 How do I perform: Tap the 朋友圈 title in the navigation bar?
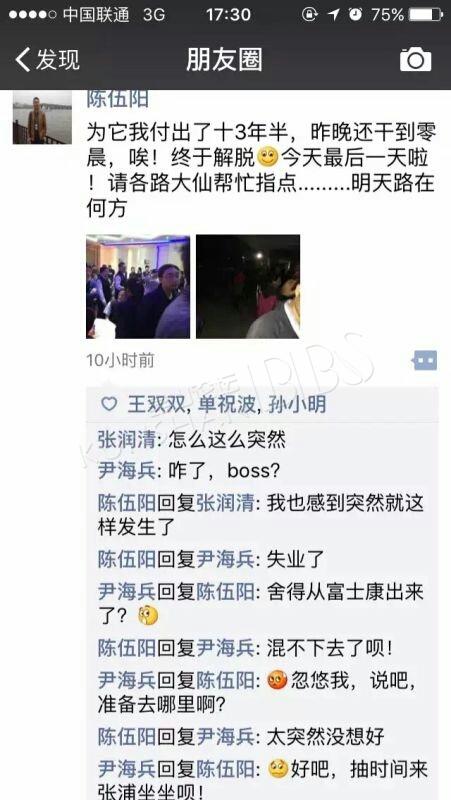224,60
